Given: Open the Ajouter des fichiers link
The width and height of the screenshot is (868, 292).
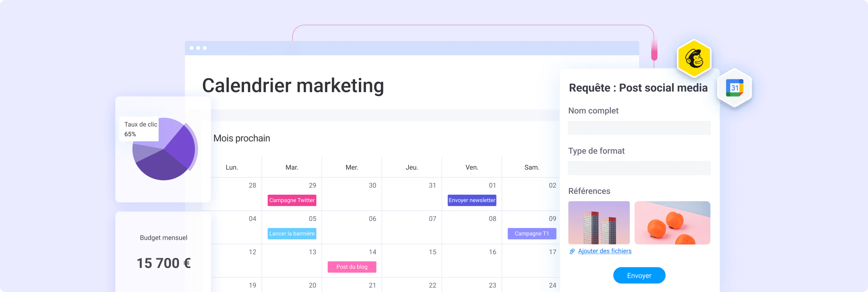Looking at the screenshot, I should point(605,251).
